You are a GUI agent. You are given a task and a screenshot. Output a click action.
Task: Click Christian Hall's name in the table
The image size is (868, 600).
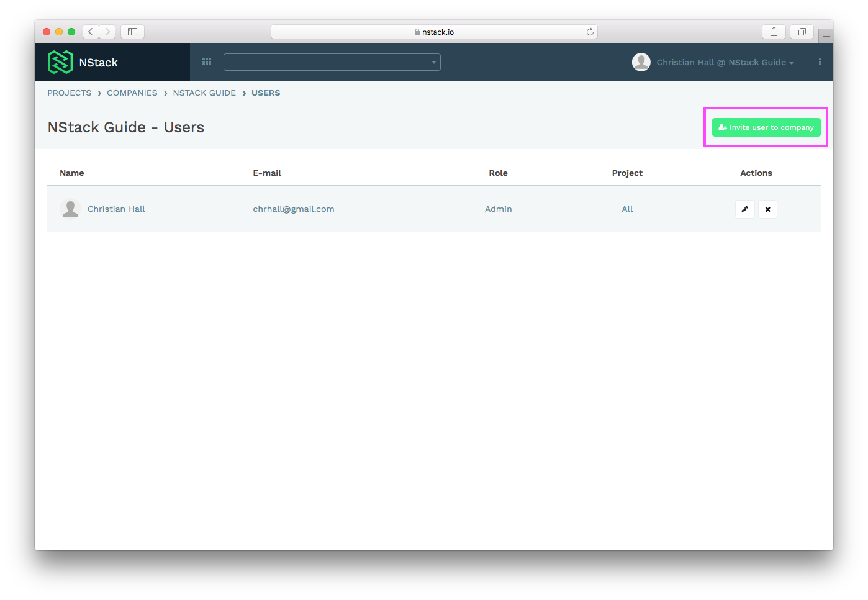116,209
